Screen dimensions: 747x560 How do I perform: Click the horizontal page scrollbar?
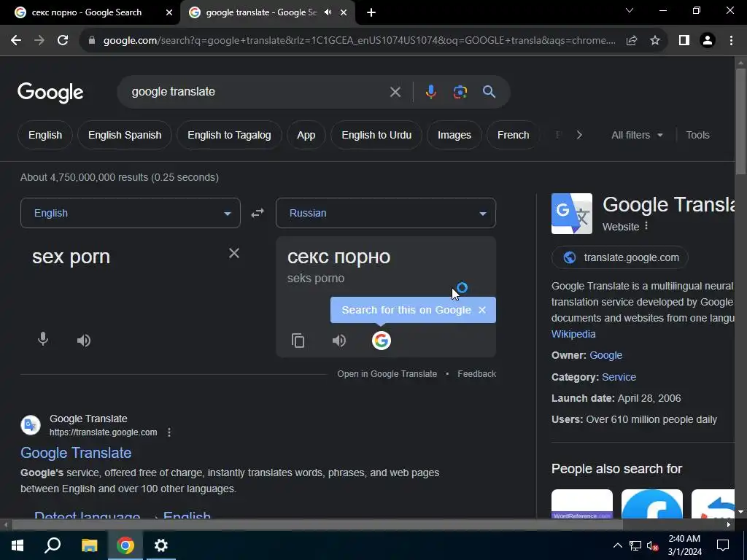click(317, 525)
